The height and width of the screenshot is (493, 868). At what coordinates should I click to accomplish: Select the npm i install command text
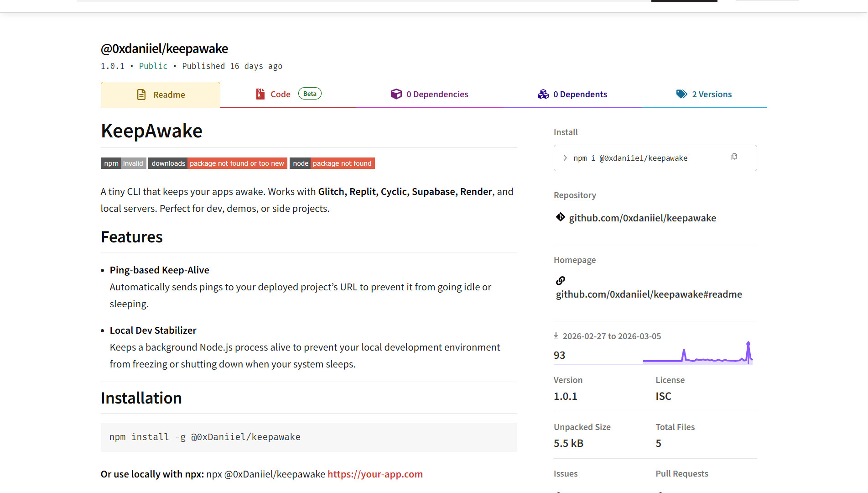coord(630,158)
